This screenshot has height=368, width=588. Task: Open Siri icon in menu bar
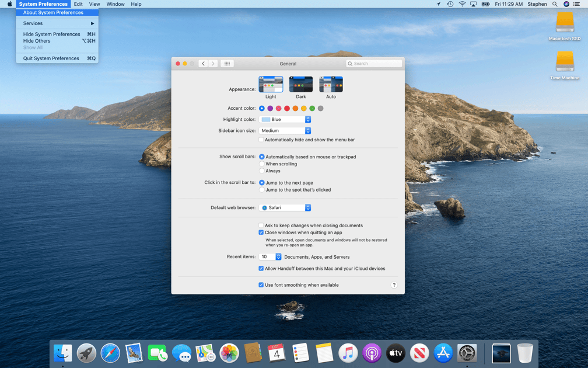click(566, 4)
